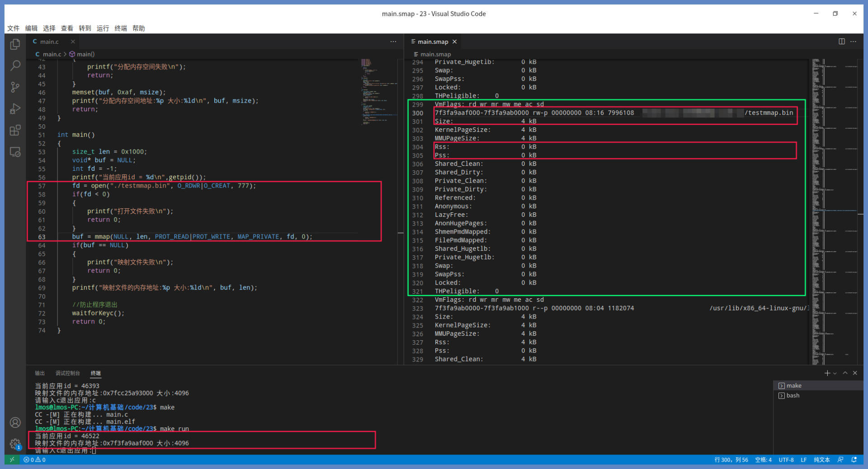Image resolution: width=868 pixels, height=469 pixels.
Task: Open the launch profile dropdown beside new terminal
Action: (835, 374)
